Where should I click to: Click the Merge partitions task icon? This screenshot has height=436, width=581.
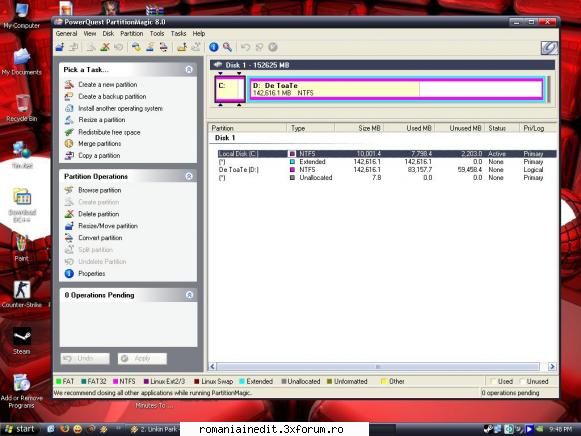pos(69,143)
